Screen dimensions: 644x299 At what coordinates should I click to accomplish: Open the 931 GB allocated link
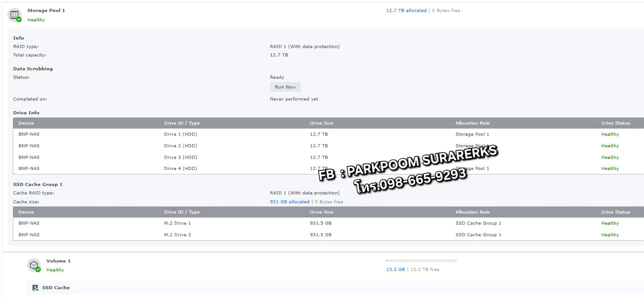289,202
